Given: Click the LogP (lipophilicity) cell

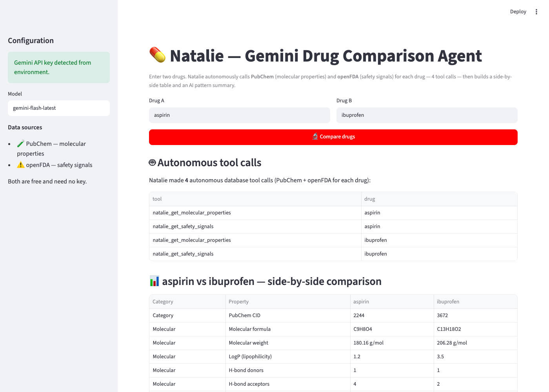Looking at the screenshot, I should [x=288, y=357].
